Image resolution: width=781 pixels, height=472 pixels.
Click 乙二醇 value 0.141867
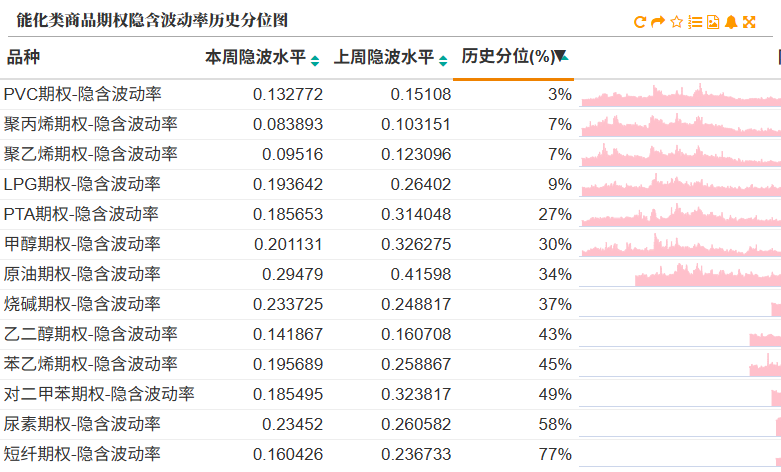pos(288,334)
